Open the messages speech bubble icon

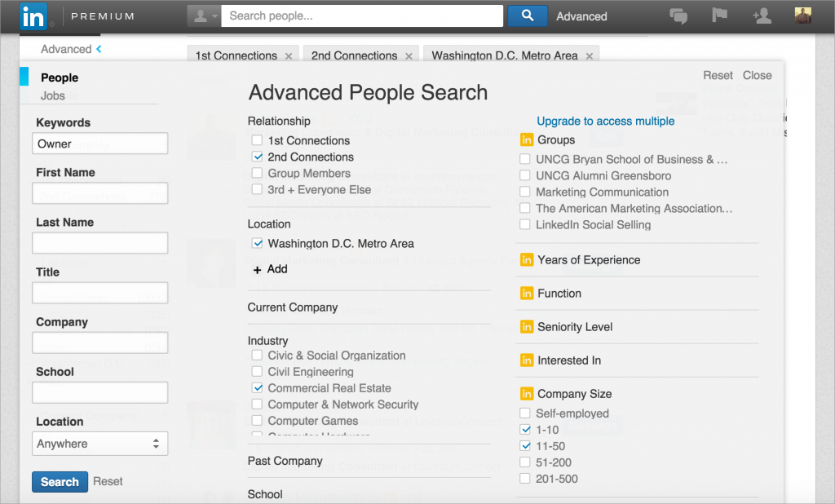coord(678,16)
